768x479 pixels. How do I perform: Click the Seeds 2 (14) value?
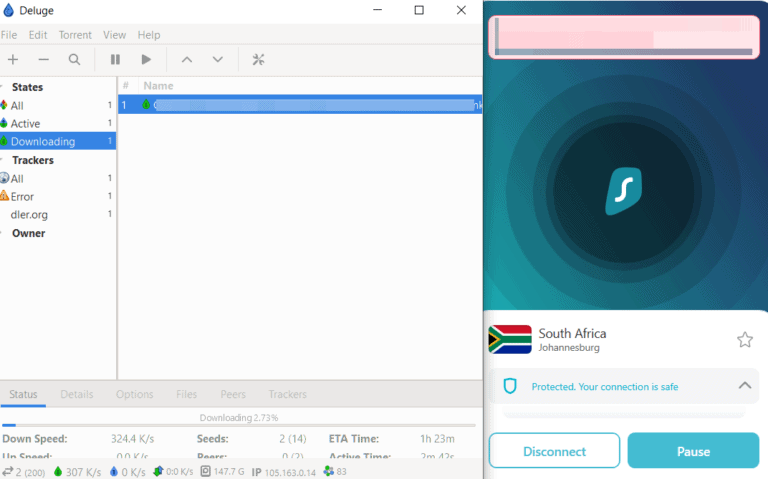(x=292, y=439)
